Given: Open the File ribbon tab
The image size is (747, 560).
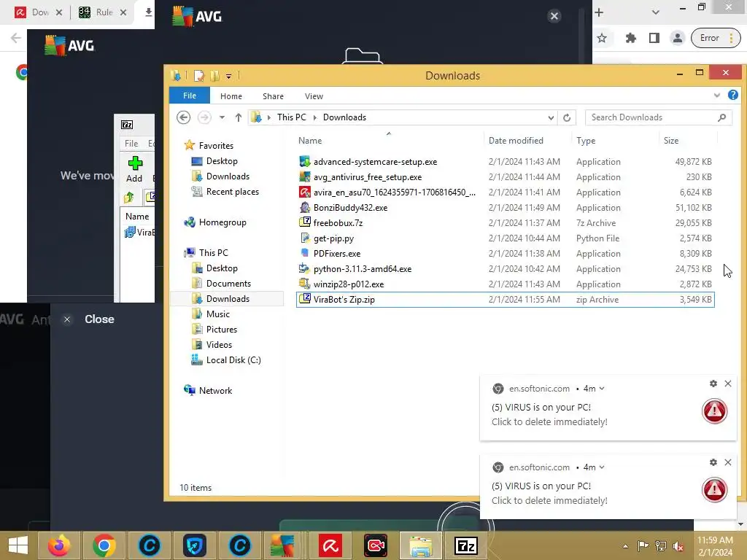Looking at the screenshot, I should point(189,96).
